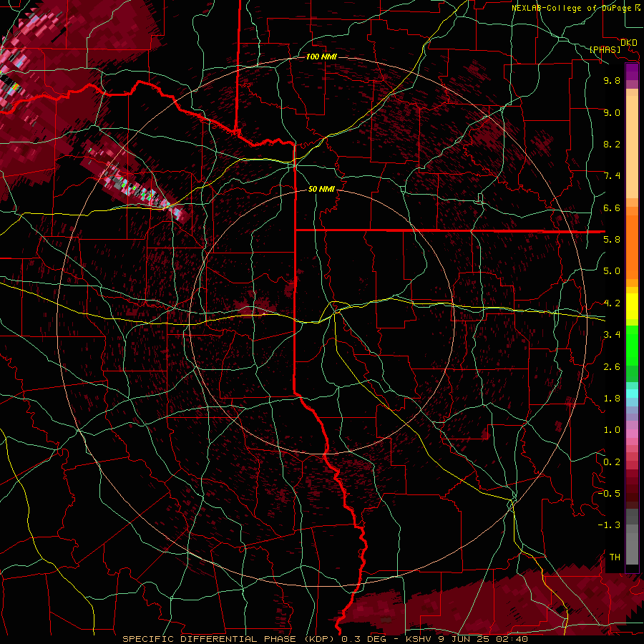Click the 8.2 value on the scale
Image resolution: width=644 pixels, height=644 pixels.
(612, 144)
